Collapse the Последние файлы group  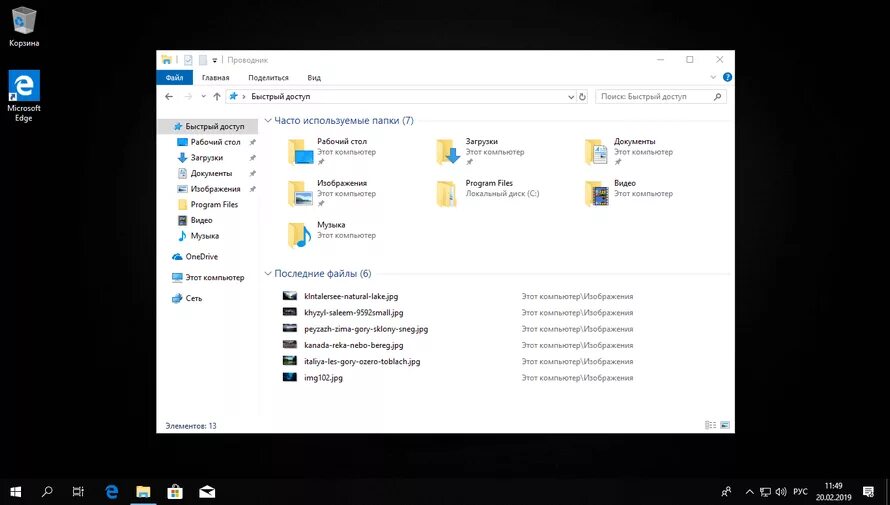coord(268,273)
